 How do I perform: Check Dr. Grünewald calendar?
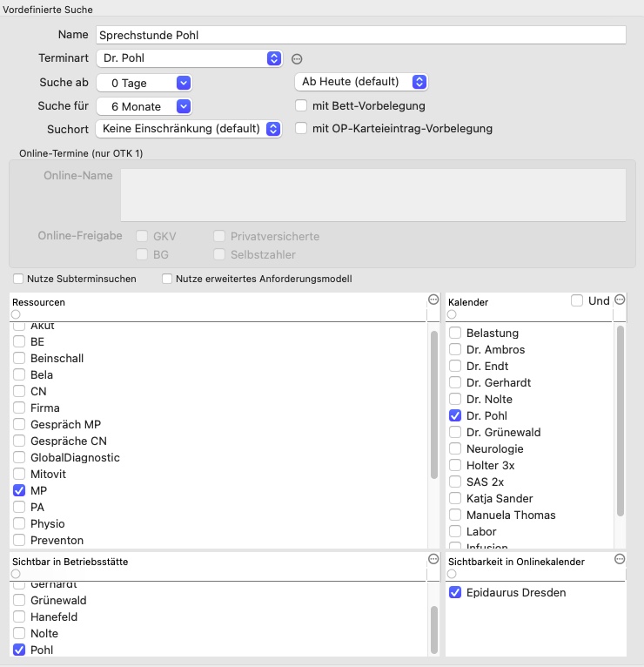(x=455, y=432)
